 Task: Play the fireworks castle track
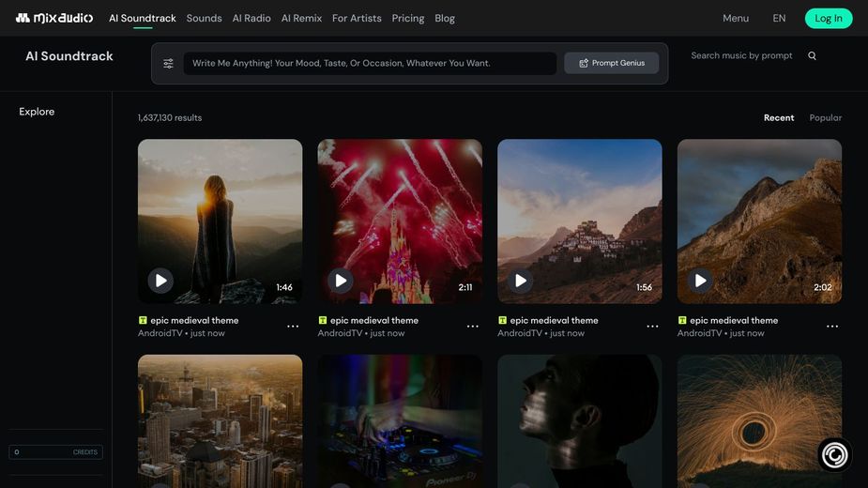pos(341,281)
